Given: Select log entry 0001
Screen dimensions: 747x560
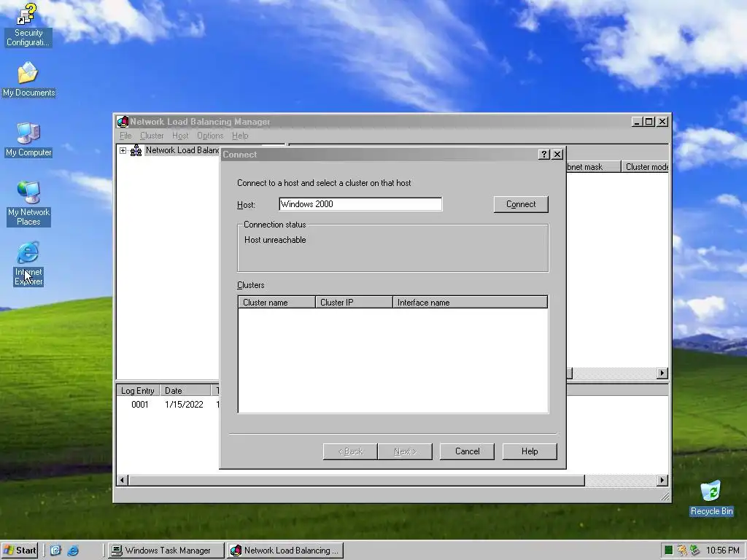Looking at the screenshot, I should pos(139,404).
